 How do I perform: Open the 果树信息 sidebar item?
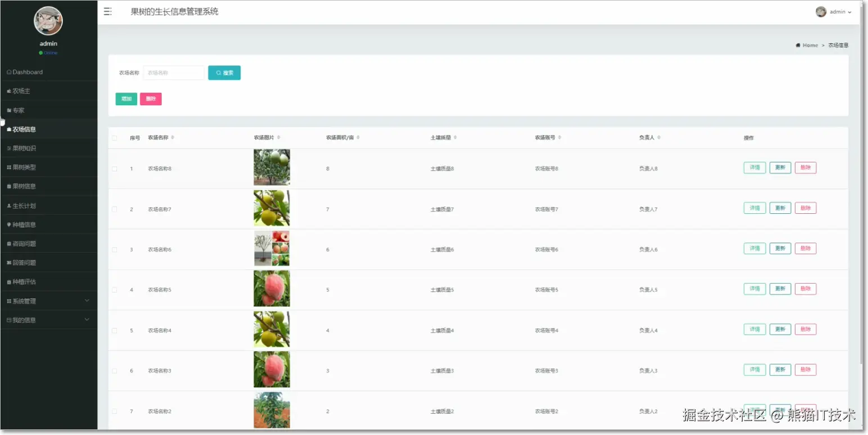pyautogui.click(x=48, y=186)
